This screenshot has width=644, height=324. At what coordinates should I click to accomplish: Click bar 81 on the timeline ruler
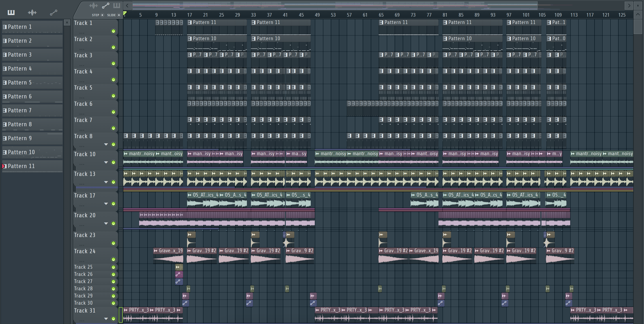(445, 15)
